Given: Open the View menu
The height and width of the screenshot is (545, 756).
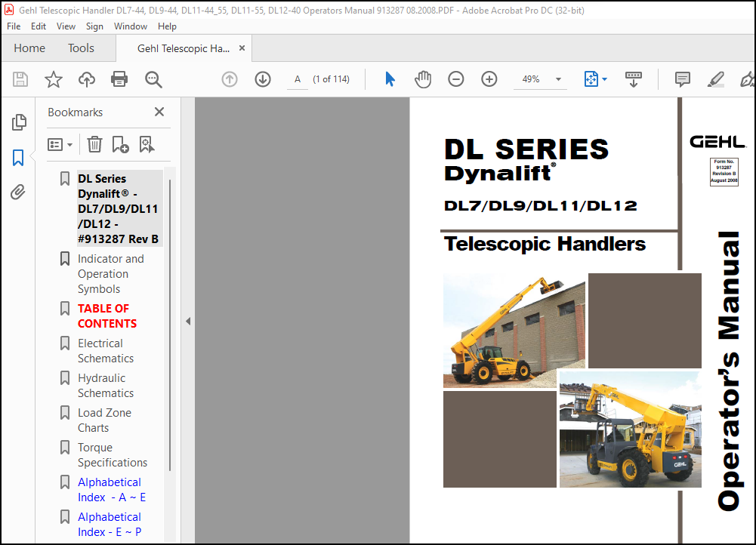Looking at the screenshot, I should 66,26.
